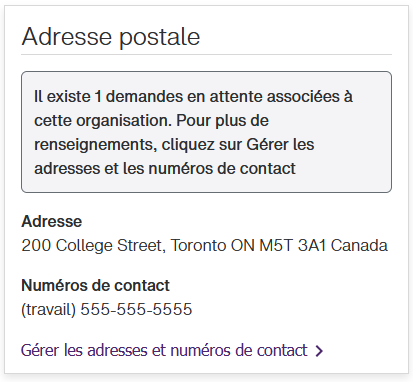This screenshot has height=382, width=413.
Task: Click the (travail) phone type label
Action: click(x=49, y=309)
